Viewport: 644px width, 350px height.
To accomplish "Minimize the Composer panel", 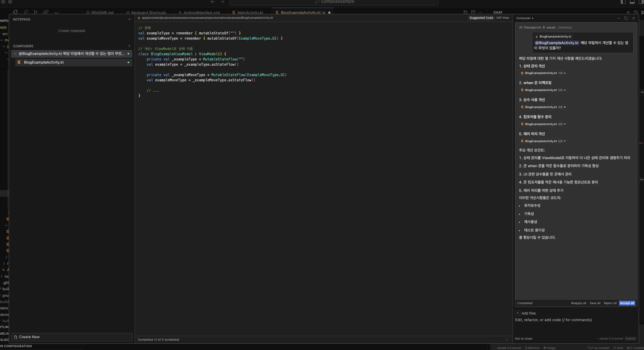I will [x=619, y=18].
